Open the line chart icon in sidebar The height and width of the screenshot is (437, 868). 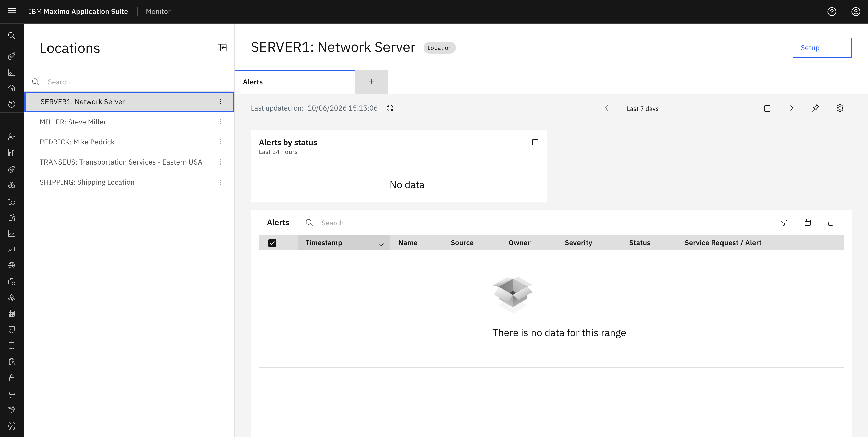click(x=12, y=233)
